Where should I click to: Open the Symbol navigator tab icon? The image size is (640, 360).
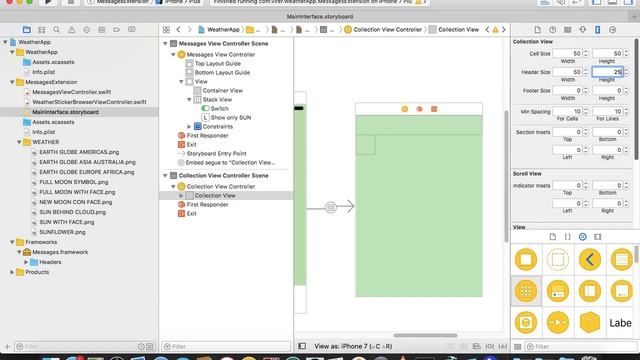(42, 30)
